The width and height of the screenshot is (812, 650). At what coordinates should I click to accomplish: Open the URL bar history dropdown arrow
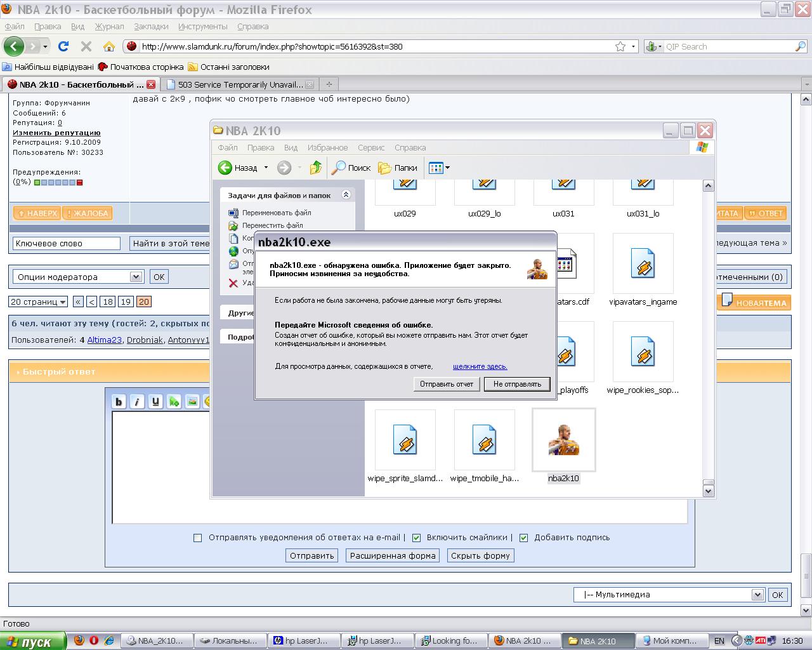(x=633, y=46)
